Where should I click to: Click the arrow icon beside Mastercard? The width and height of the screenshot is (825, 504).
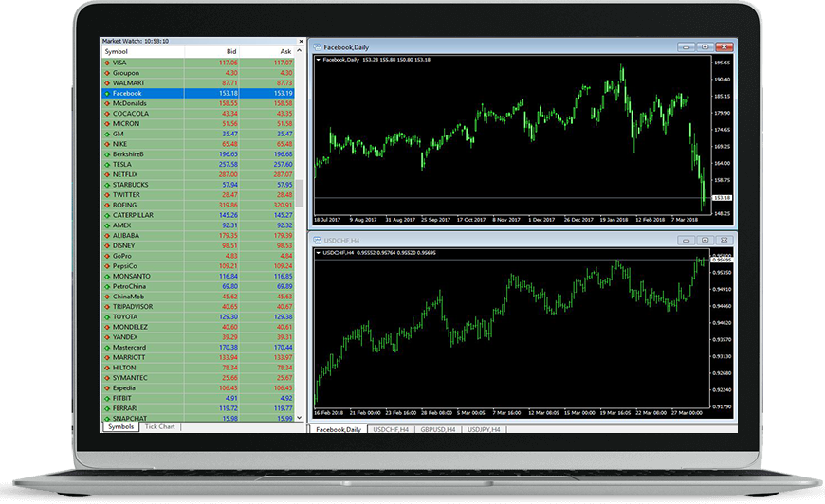[x=107, y=348]
